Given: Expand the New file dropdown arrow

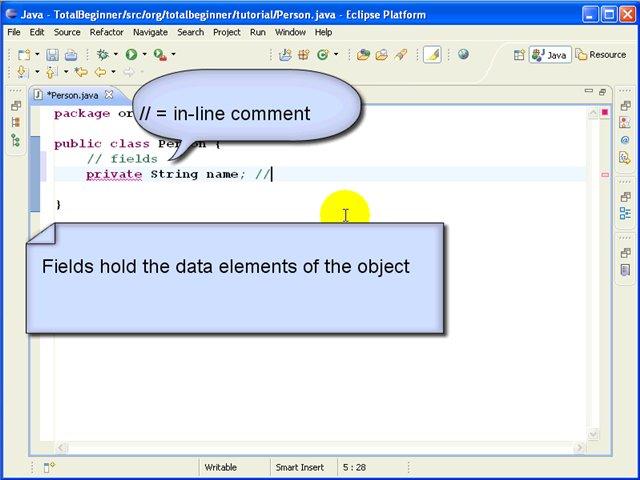Looking at the screenshot, I should (37, 55).
